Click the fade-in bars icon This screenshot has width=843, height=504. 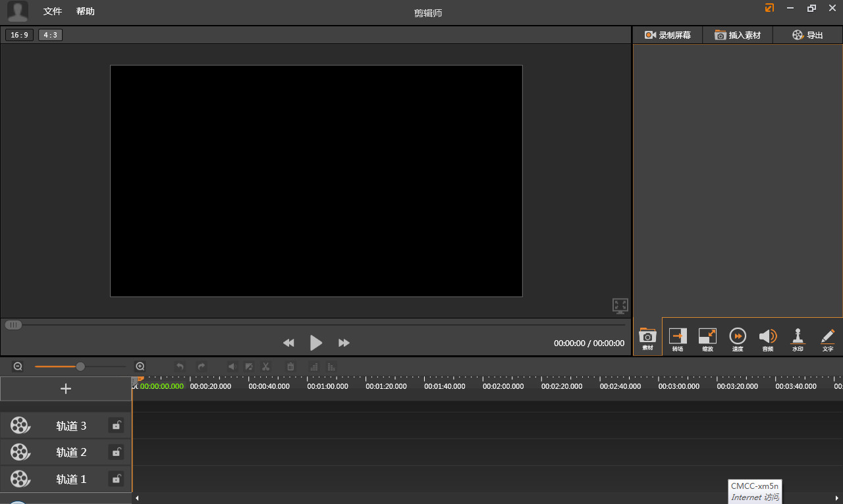[x=314, y=366]
